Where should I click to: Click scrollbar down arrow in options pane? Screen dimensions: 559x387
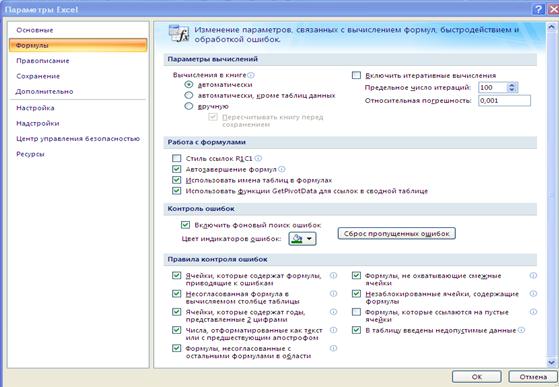[x=551, y=363]
